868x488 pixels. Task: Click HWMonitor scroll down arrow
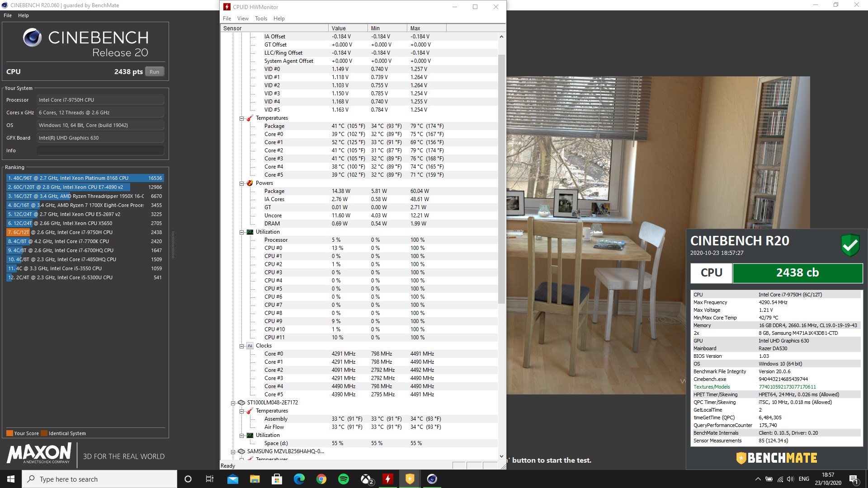click(501, 456)
